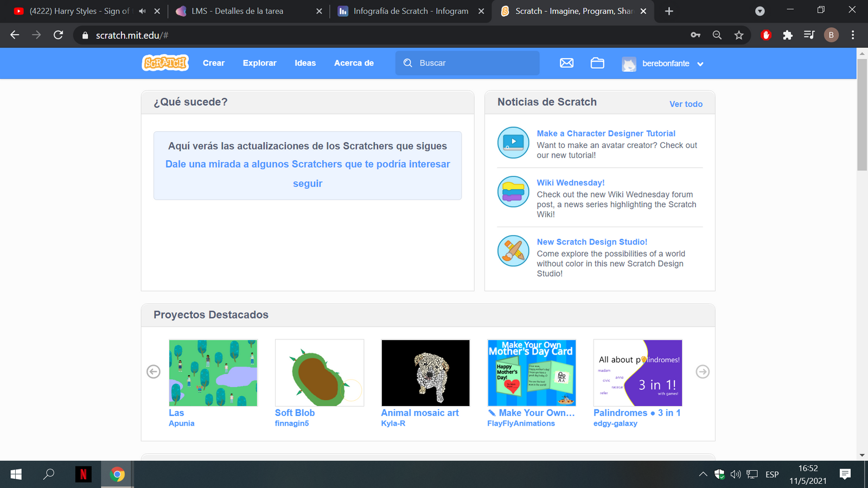Open the Animal mosaic art thumbnail

pos(425,373)
